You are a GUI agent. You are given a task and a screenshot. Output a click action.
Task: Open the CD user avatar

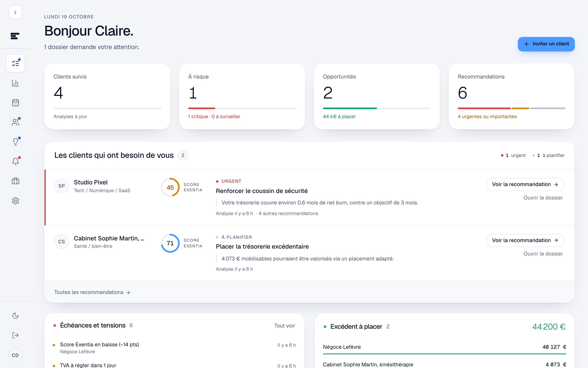coord(15,355)
